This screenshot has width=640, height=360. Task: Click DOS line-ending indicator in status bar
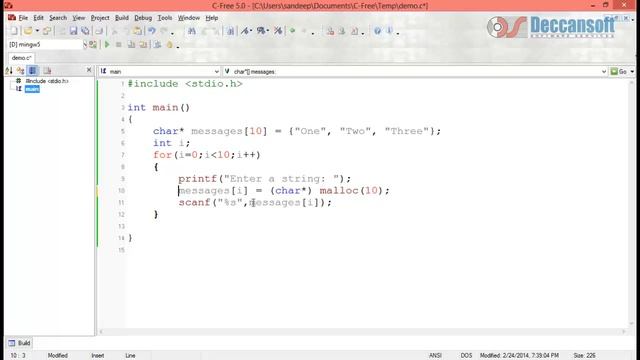(466, 356)
